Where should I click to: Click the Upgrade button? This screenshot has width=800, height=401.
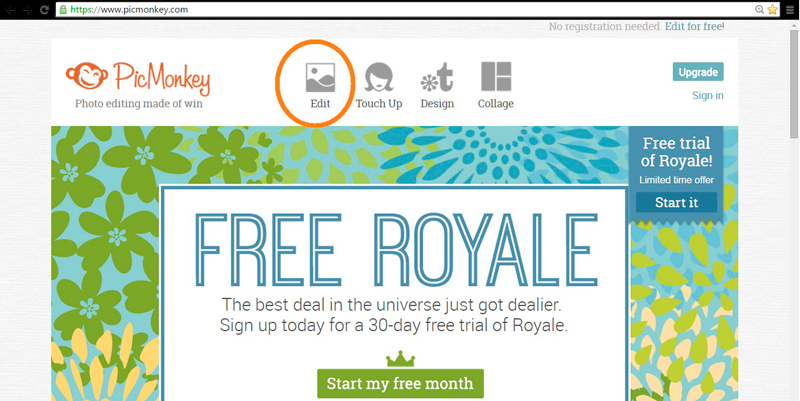click(698, 72)
